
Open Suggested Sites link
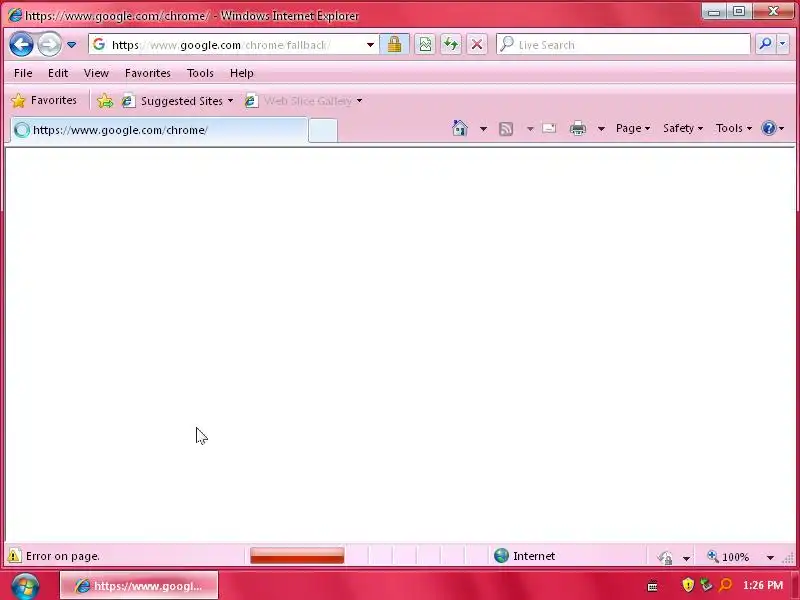[x=176, y=101]
